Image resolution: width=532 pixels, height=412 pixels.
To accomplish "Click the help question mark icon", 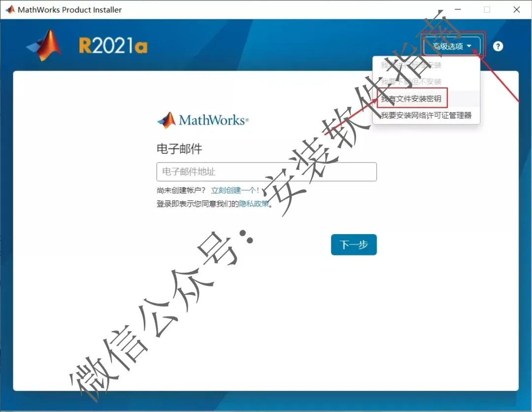I will [498, 46].
